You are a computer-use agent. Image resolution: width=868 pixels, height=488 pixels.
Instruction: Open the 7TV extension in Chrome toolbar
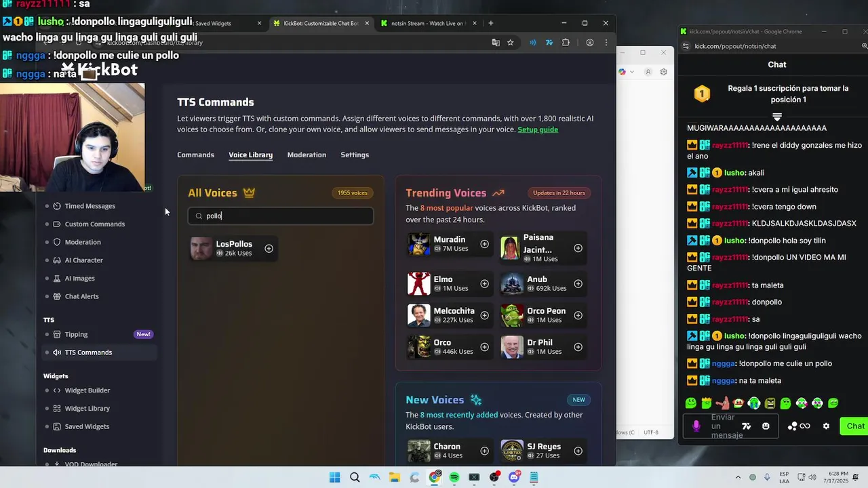point(549,43)
